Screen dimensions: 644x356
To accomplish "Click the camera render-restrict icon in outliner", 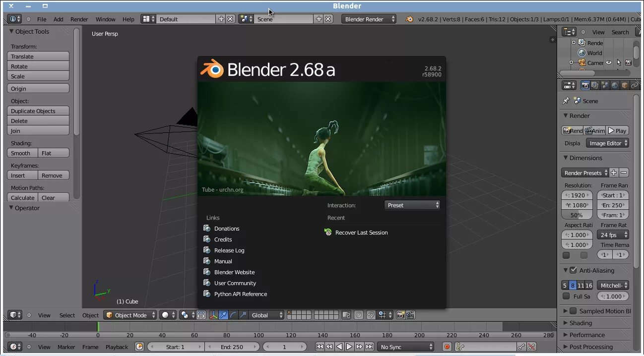I will [628, 62].
